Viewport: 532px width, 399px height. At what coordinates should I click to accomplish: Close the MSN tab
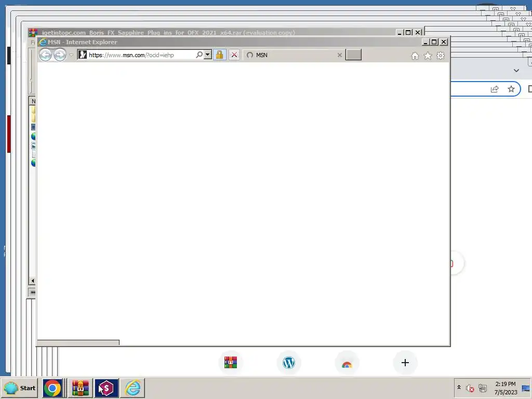click(339, 55)
